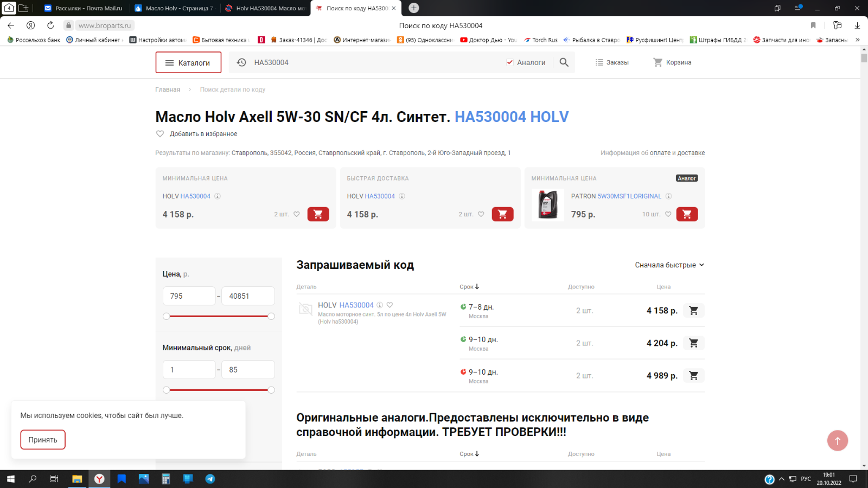Viewport: 868px width, 488px height.
Task: Switch to Масло Holv Страница tab
Action: pyautogui.click(x=175, y=8)
